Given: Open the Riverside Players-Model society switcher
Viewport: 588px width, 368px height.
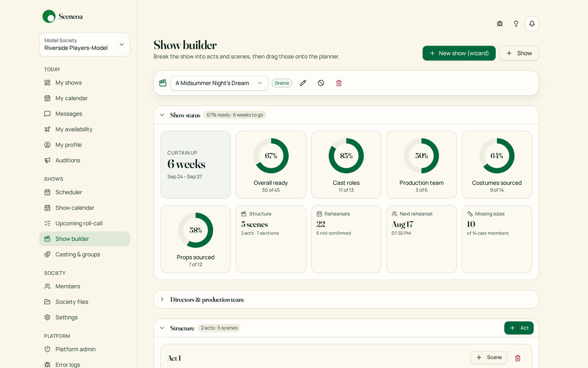Looking at the screenshot, I should click(x=85, y=45).
